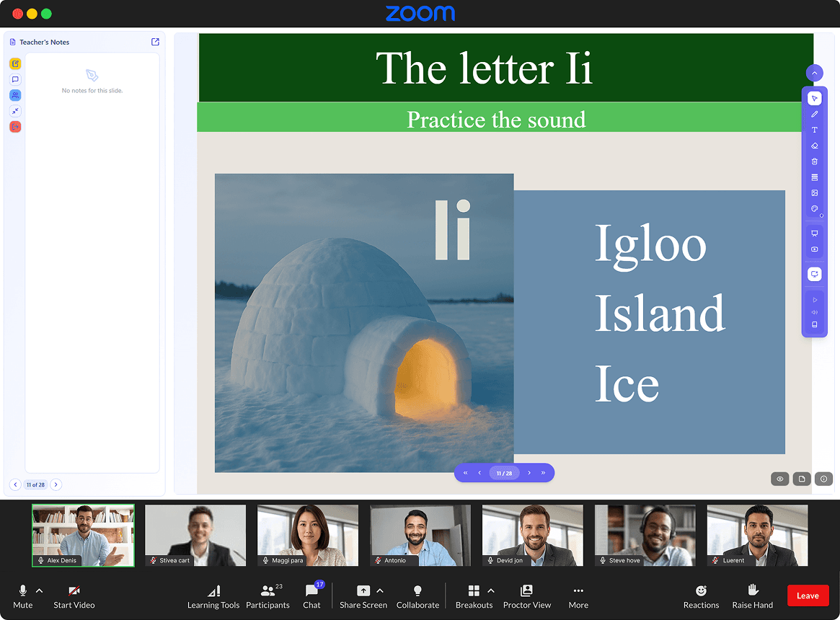Click the info button on slide
Image resolution: width=840 pixels, height=620 pixels.
[x=824, y=479]
